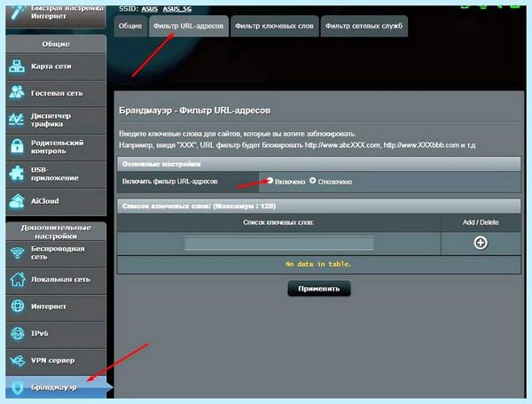Click the VPN сервер icon
The image size is (532, 404).
(x=18, y=361)
